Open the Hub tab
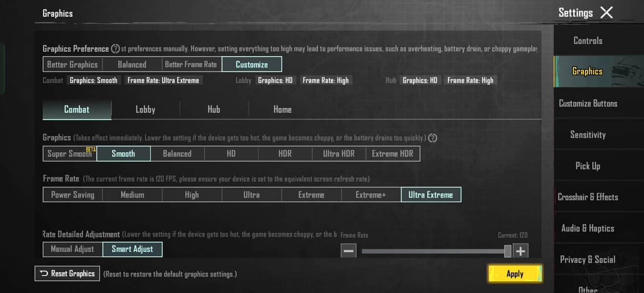Screen dimensions: 644x293 214,109
